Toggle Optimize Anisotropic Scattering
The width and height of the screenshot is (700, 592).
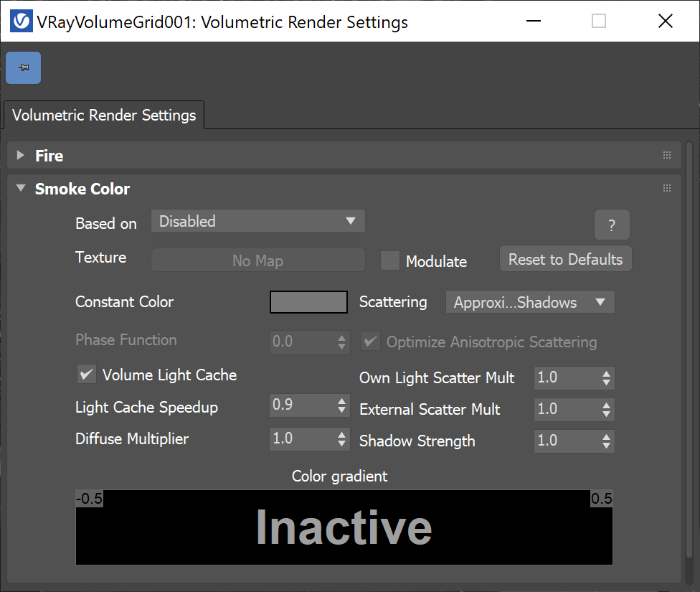pos(370,341)
